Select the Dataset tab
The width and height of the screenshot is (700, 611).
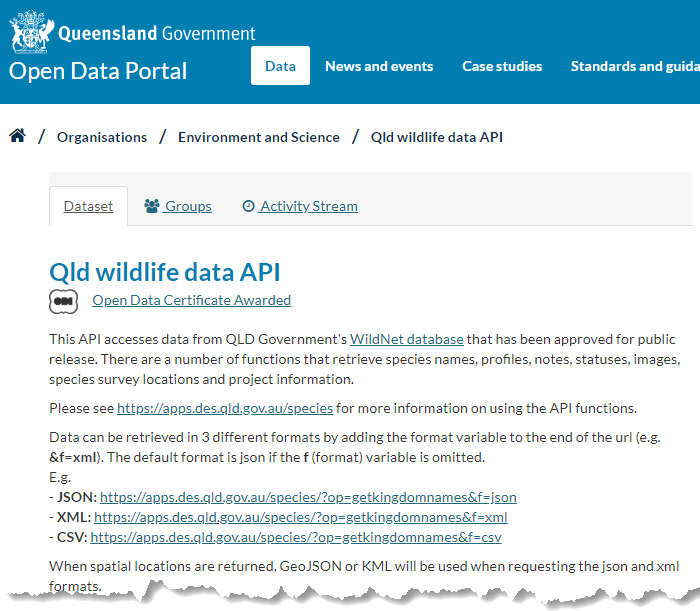click(x=88, y=206)
